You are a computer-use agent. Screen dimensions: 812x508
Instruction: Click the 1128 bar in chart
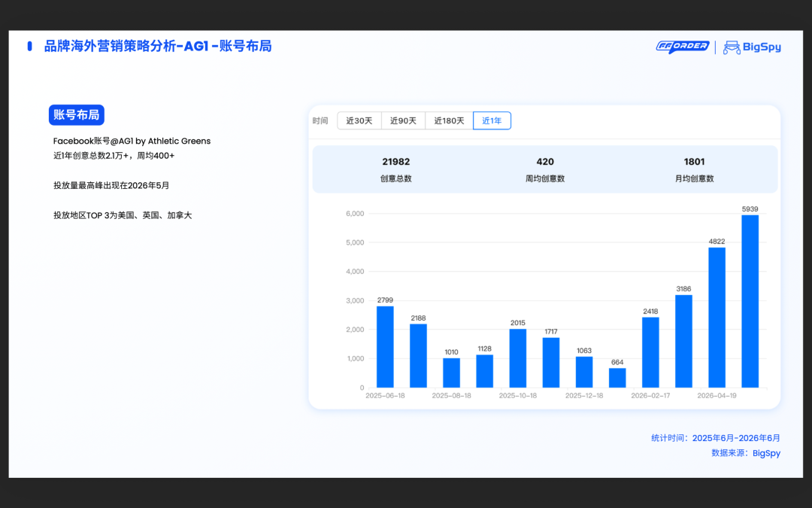pyautogui.click(x=485, y=371)
